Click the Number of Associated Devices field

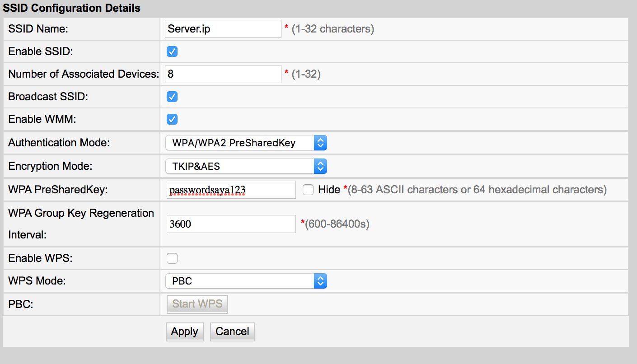(x=223, y=74)
